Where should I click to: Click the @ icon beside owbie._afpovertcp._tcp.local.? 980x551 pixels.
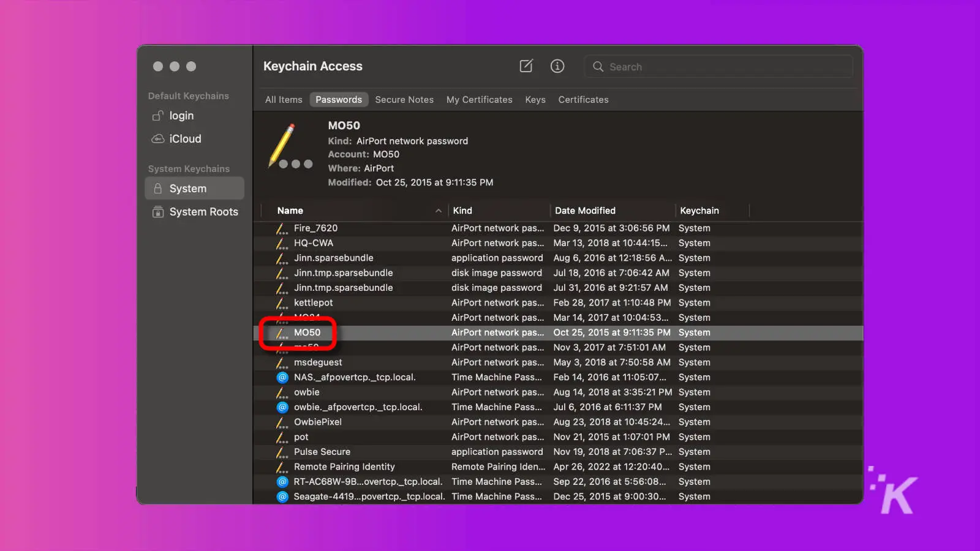point(282,407)
